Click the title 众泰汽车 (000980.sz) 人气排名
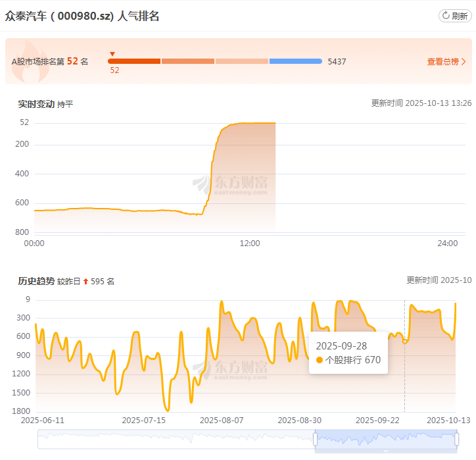 pyautogui.click(x=82, y=16)
